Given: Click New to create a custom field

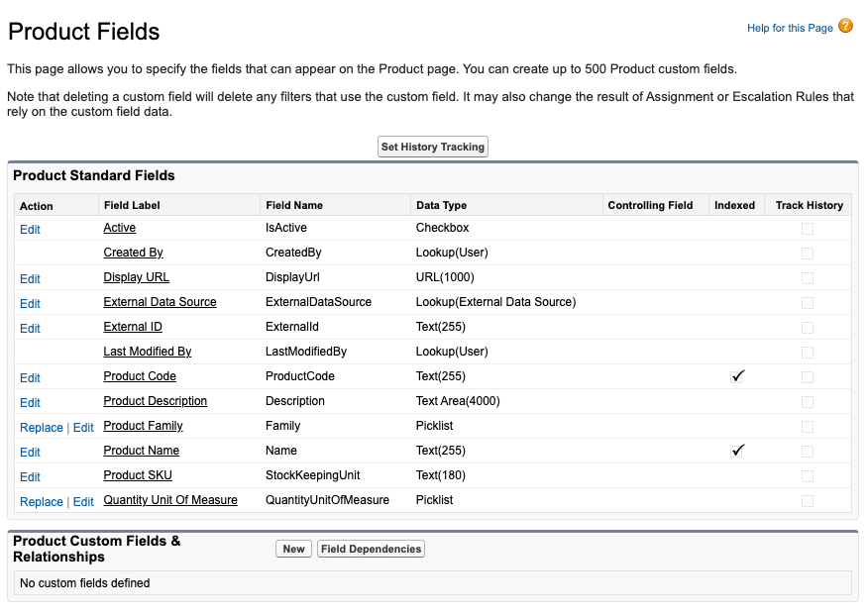Looking at the screenshot, I should (292, 548).
